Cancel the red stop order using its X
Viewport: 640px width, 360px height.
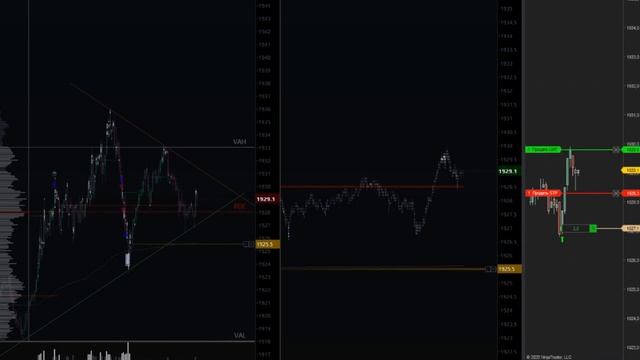(616, 193)
